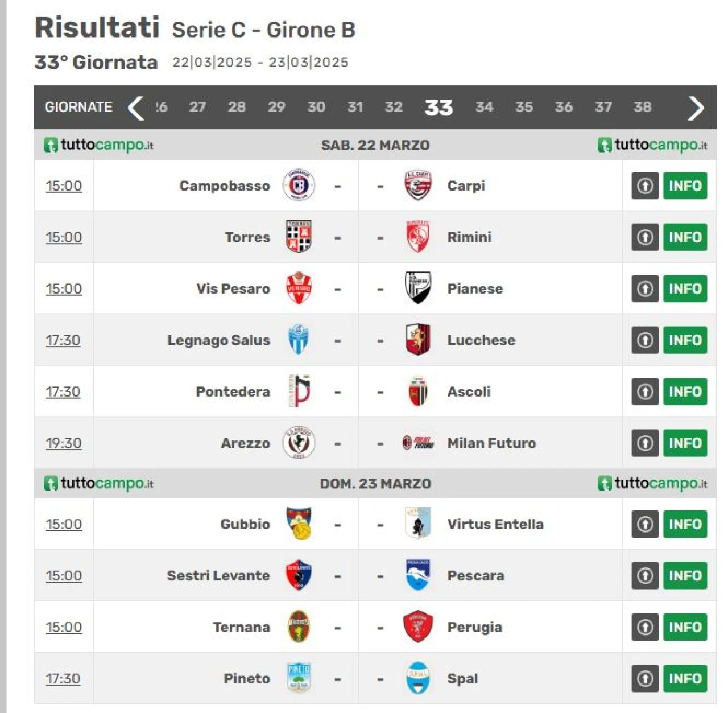This screenshot has height=713, width=728.
Task: Click the Campobasso team crest
Action: [x=299, y=186]
